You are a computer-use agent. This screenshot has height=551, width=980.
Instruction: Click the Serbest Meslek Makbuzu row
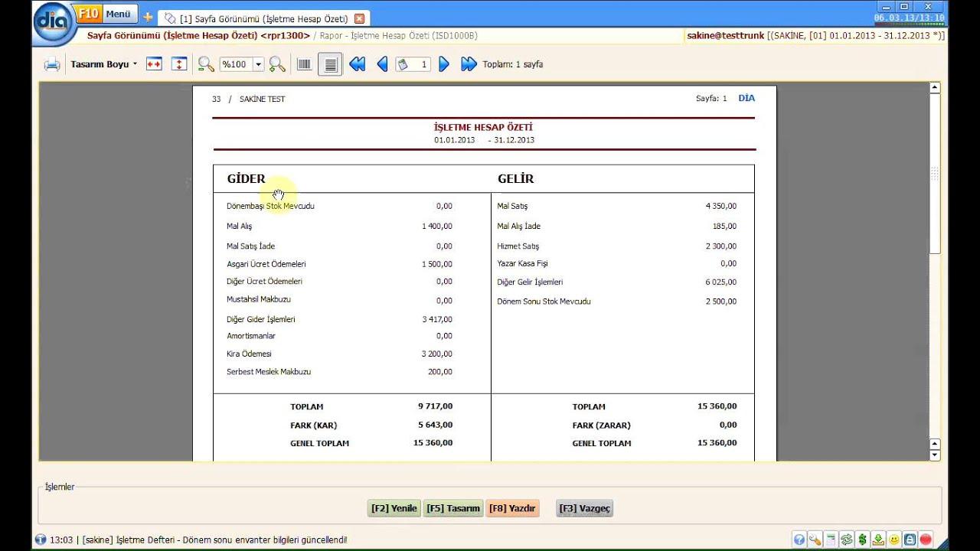pyautogui.click(x=339, y=372)
